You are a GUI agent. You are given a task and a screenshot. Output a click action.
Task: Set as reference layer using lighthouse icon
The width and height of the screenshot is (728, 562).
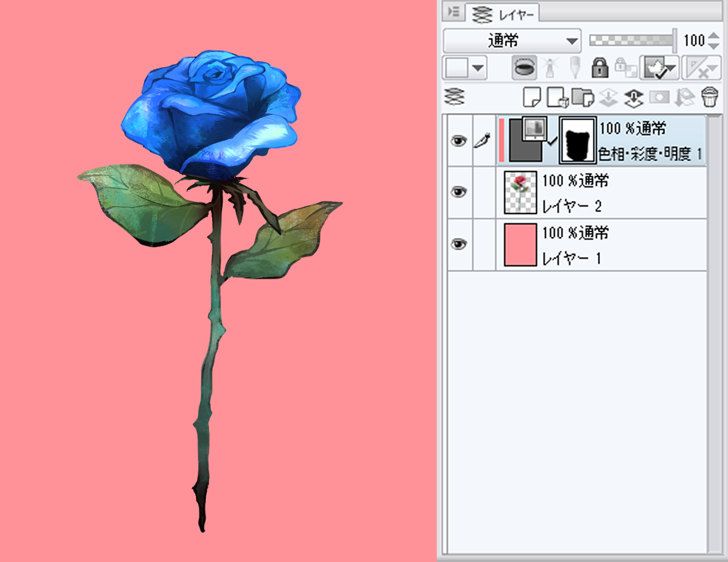[x=550, y=68]
